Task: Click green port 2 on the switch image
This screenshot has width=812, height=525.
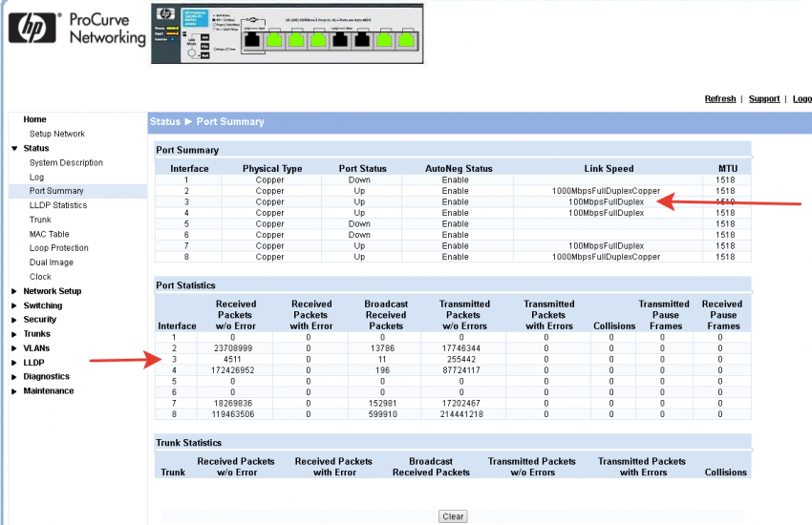Action: click(x=276, y=41)
